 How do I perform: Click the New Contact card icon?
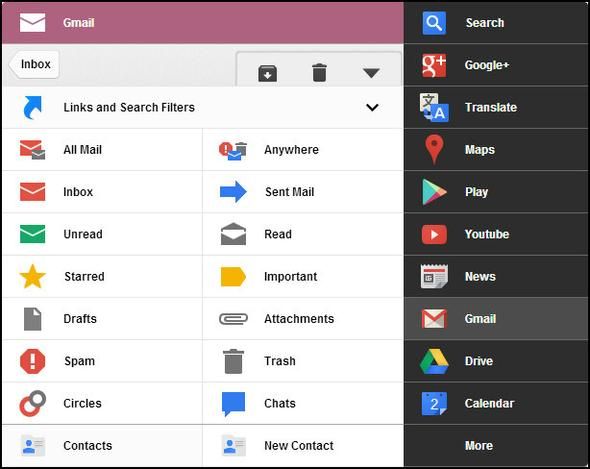(233, 446)
